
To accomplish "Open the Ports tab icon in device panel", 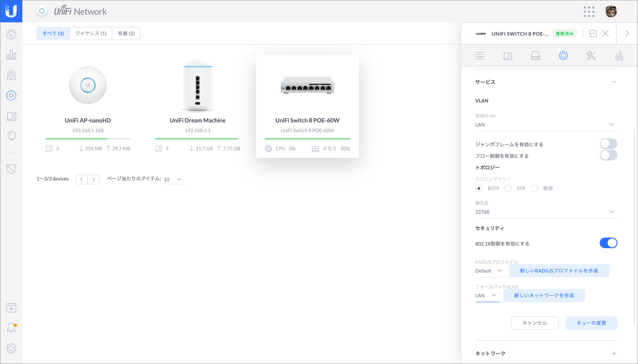I will pyautogui.click(x=535, y=56).
